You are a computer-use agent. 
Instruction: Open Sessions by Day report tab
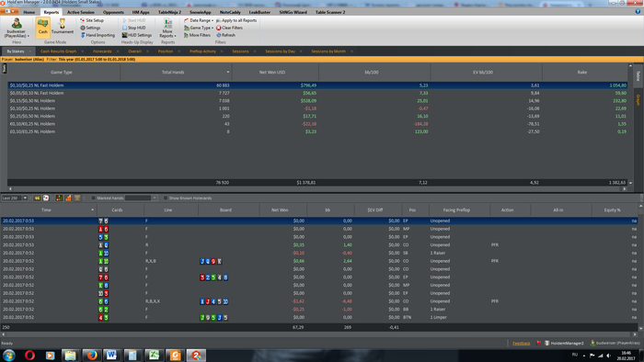[280, 51]
